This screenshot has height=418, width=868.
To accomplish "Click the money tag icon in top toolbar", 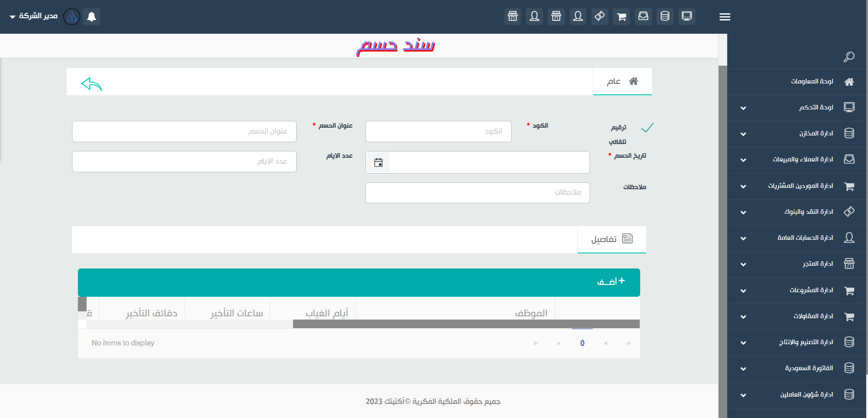I will [x=600, y=16].
